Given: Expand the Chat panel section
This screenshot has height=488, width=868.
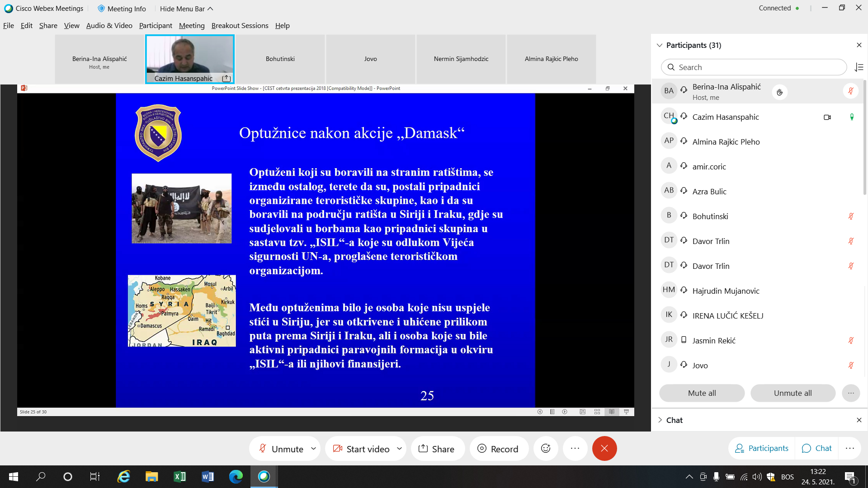Looking at the screenshot, I should (660, 420).
